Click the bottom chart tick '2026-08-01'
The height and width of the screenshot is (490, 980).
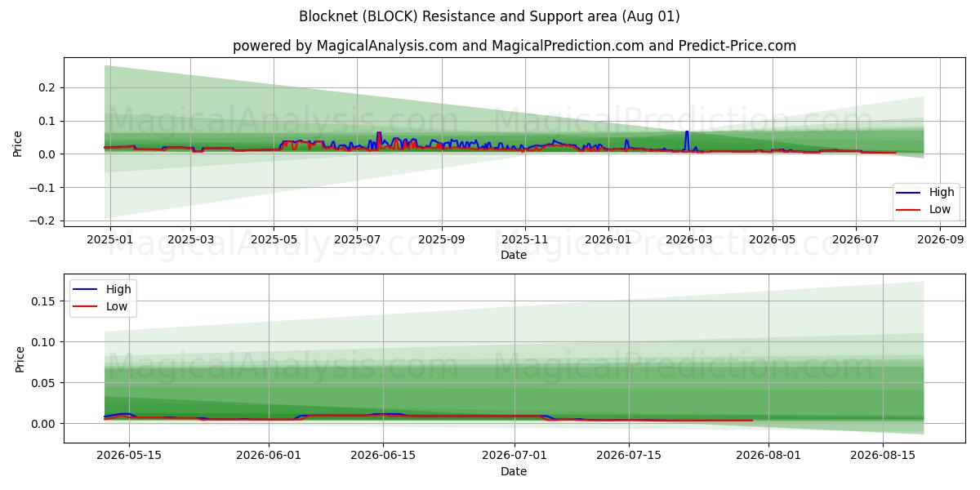click(x=768, y=457)
